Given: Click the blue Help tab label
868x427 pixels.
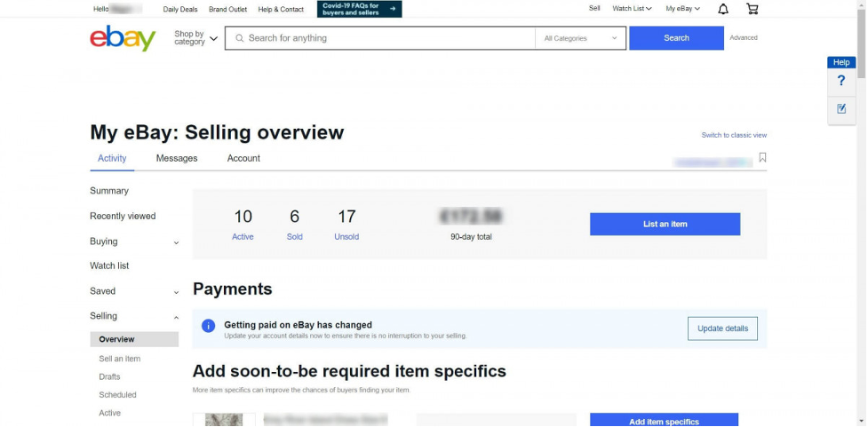Looking at the screenshot, I should point(840,62).
